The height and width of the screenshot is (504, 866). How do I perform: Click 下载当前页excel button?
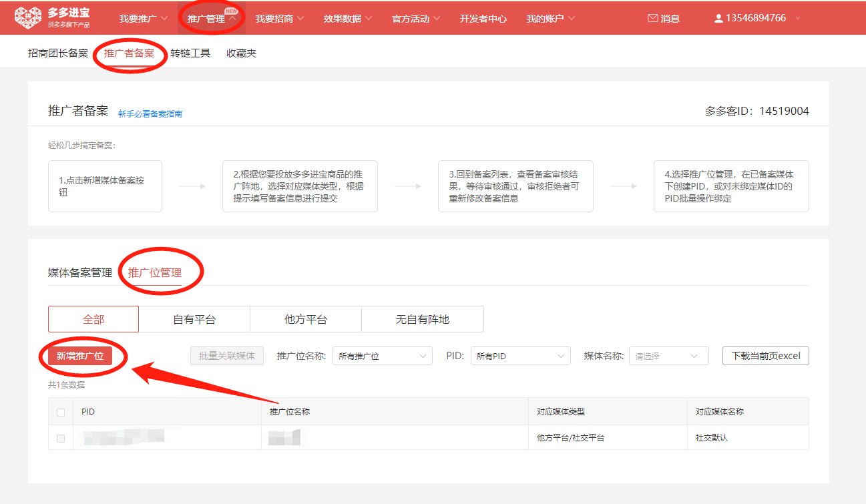coord(766,356)
